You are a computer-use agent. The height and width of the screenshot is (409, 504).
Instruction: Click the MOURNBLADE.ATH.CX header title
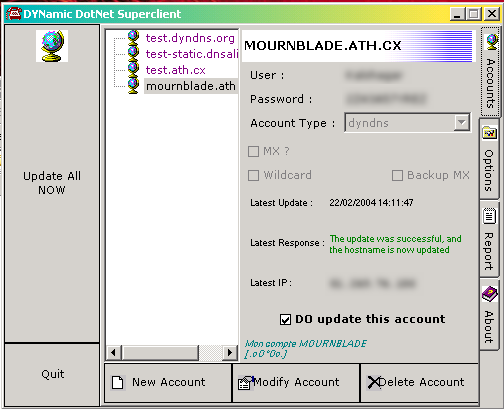click(323, 46)
